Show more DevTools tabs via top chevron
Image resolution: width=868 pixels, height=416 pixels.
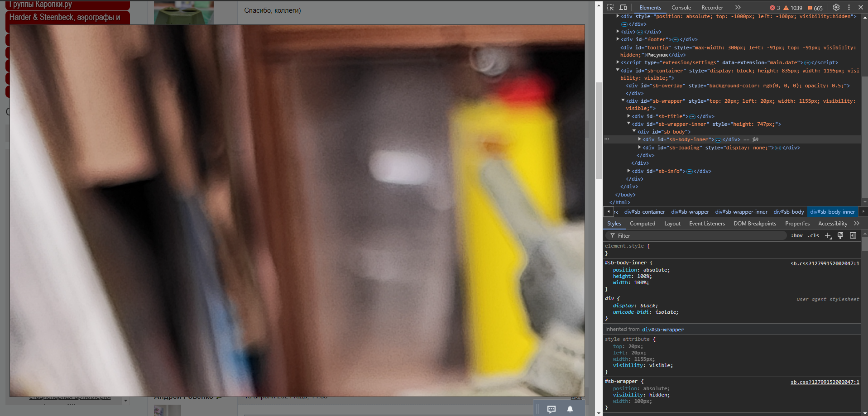pos(738,8)
